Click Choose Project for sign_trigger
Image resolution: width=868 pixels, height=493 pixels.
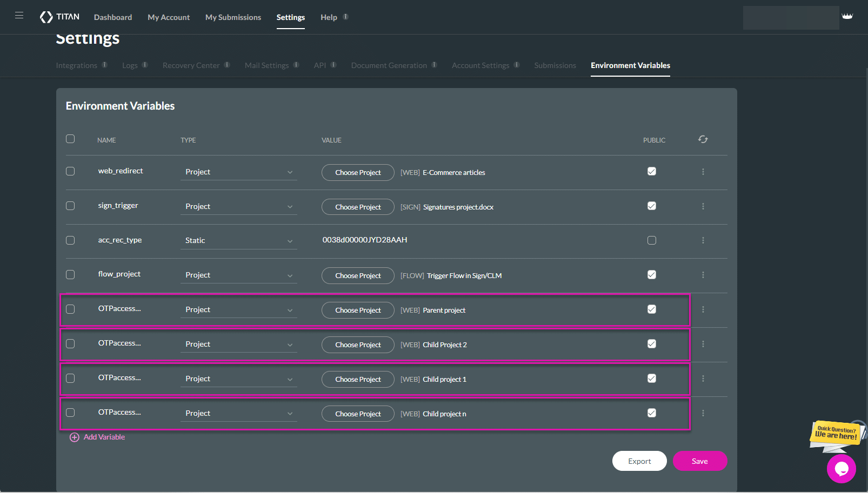358,207
